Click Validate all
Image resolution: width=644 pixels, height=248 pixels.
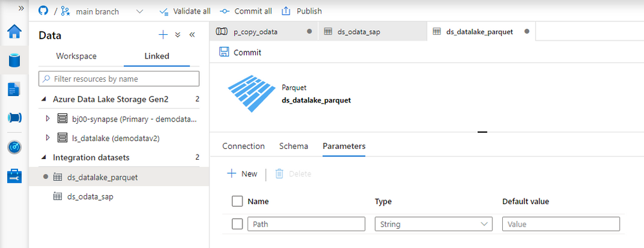[185, 11]
